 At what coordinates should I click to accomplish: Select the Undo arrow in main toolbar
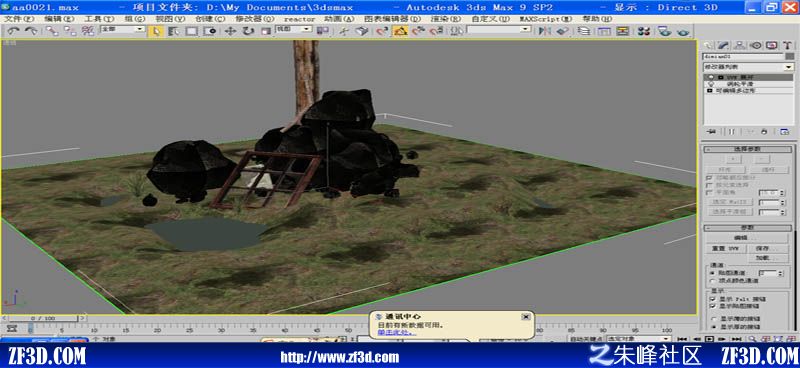(13, 31)
